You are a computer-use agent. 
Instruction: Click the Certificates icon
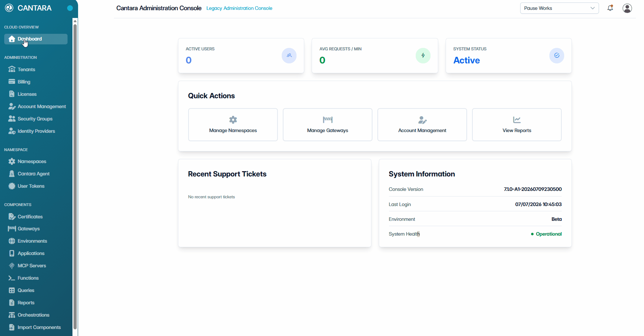12,216
